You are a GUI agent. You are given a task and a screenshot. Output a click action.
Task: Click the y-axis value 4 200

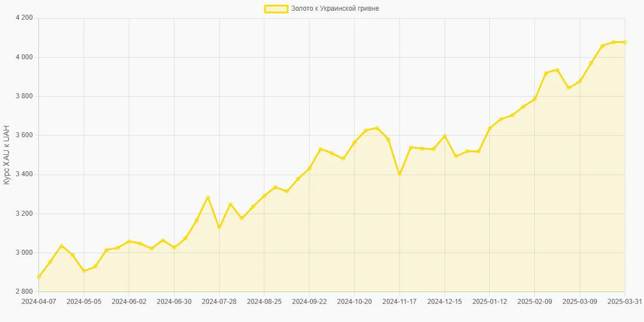click(24, 18)
